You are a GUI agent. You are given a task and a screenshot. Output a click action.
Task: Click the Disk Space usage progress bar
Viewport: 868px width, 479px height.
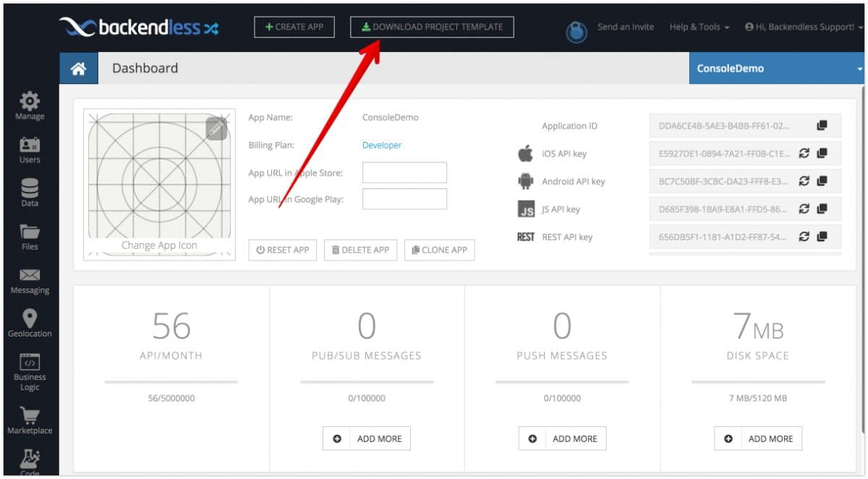pos(758,381)
